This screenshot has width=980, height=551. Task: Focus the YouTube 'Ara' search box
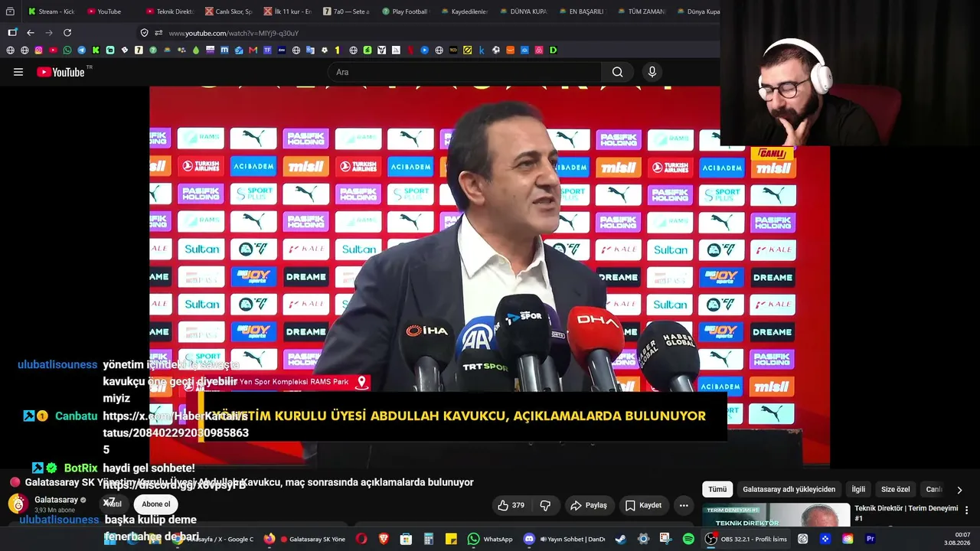[465, 72]
